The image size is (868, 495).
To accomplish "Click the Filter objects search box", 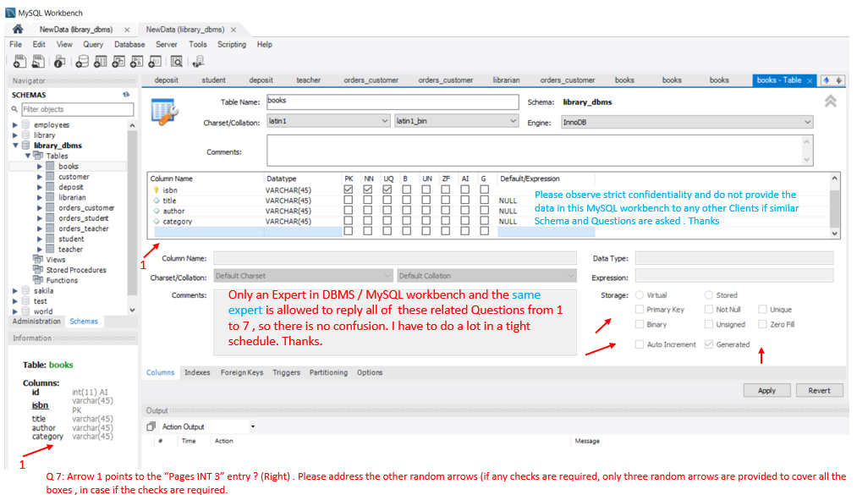I will pos(78,109).
